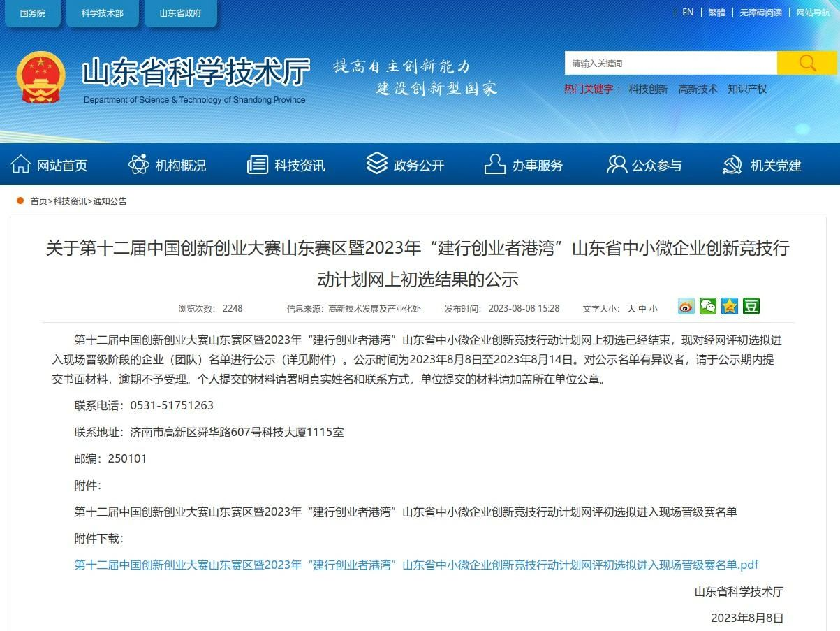Share the announcement via WeChat

tap(708, 306)
